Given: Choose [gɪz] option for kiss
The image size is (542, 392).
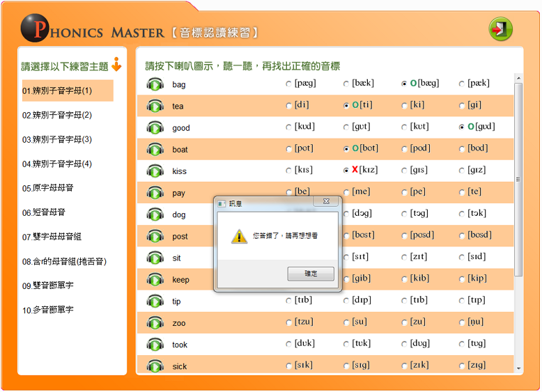Looking at the screenshot, I should (461, 171).
